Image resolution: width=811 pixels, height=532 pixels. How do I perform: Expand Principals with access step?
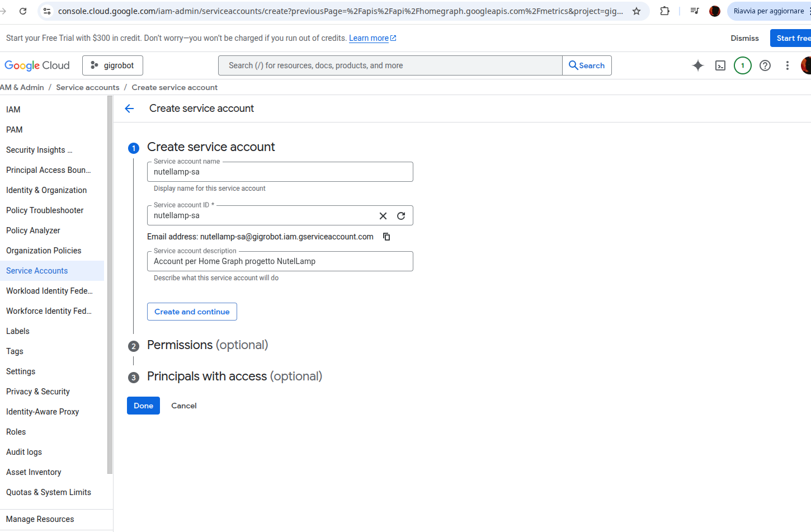click(234, 376)
